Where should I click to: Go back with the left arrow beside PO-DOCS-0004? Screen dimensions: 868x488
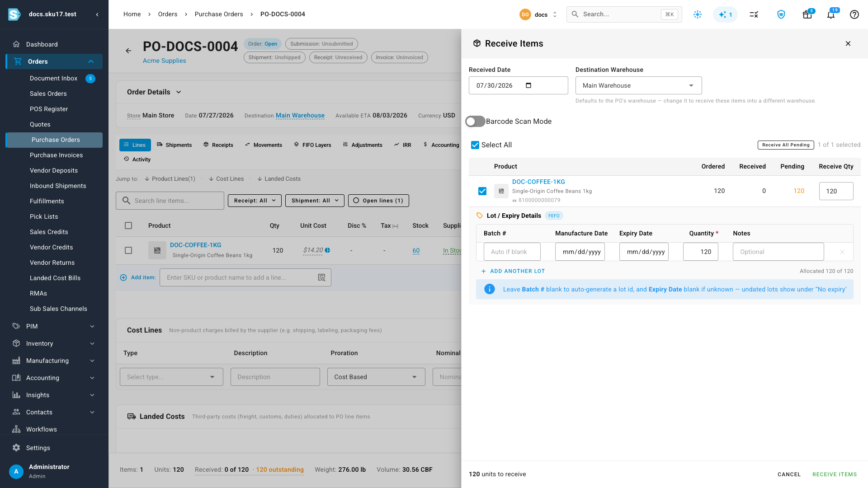(x=128, y=51)
